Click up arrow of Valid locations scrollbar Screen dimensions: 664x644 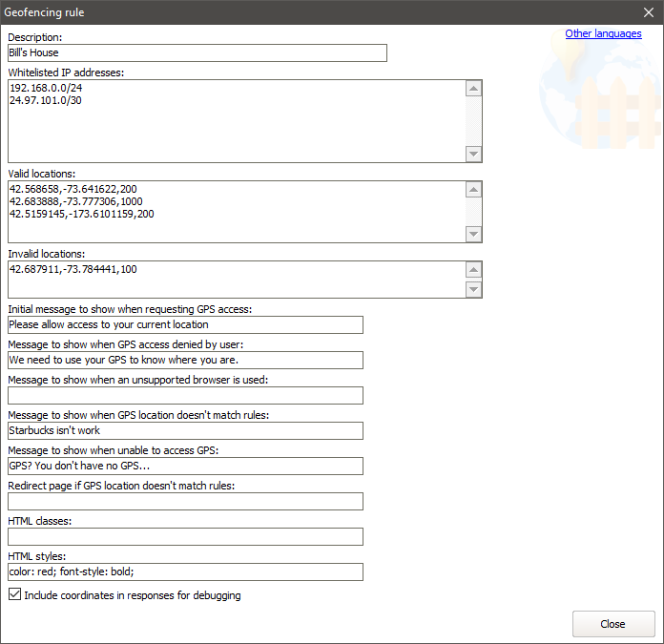pyautogui.click(x=473, y=191)
